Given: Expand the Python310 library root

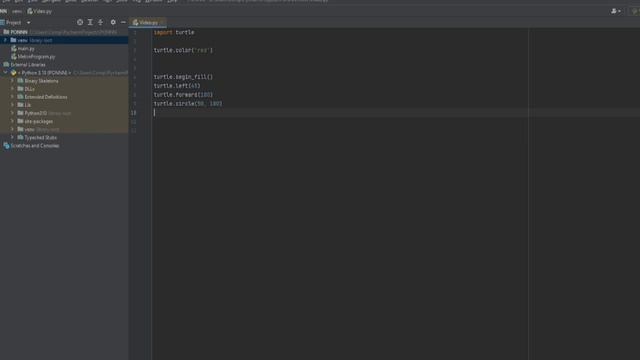Looking at the screenshot, I should (12, 113).
